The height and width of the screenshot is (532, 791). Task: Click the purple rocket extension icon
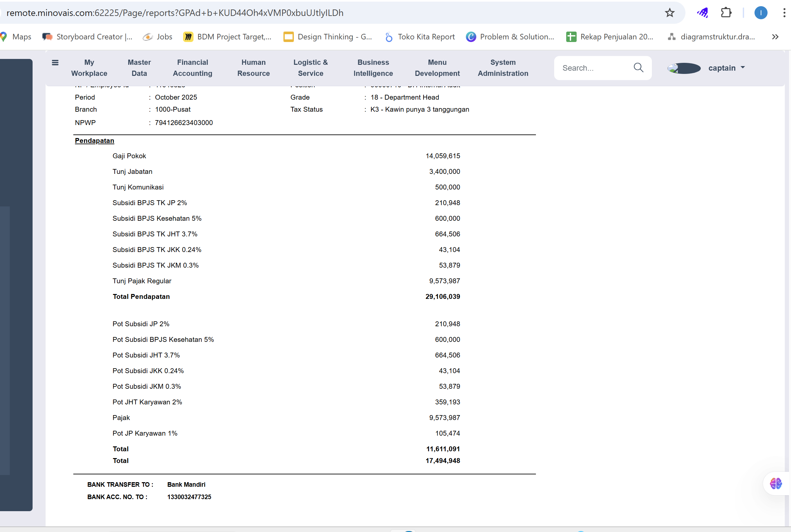(702, 13)
